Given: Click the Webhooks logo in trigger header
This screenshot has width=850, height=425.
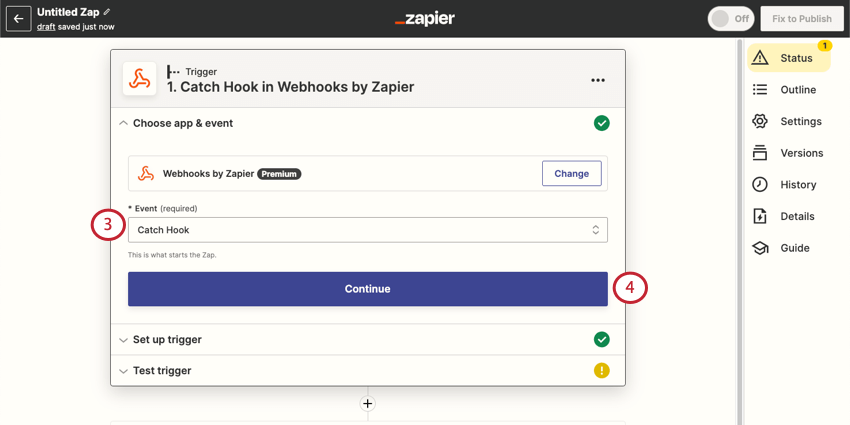Looking at the screenshot, I should click(x=139, y=79).
